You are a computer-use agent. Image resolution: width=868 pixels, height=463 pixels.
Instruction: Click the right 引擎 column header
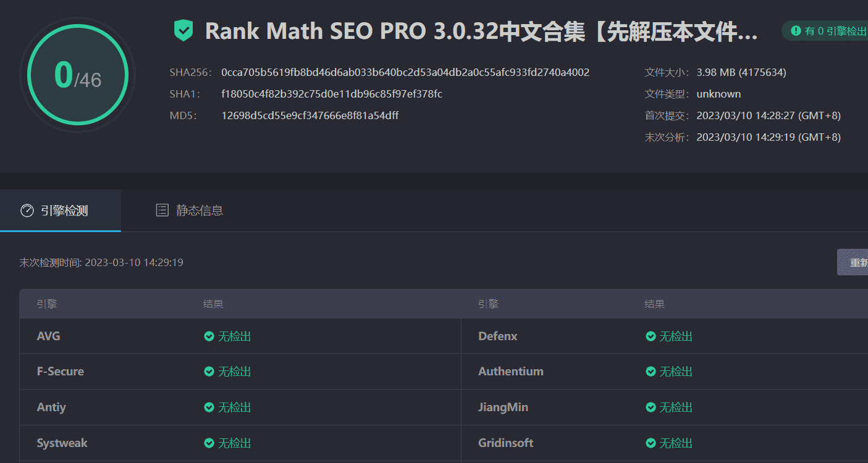[488, 304]
